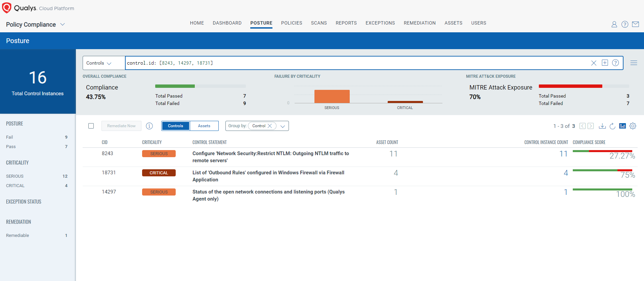Tick the select-all checkbox

click(x=91, y=126)
